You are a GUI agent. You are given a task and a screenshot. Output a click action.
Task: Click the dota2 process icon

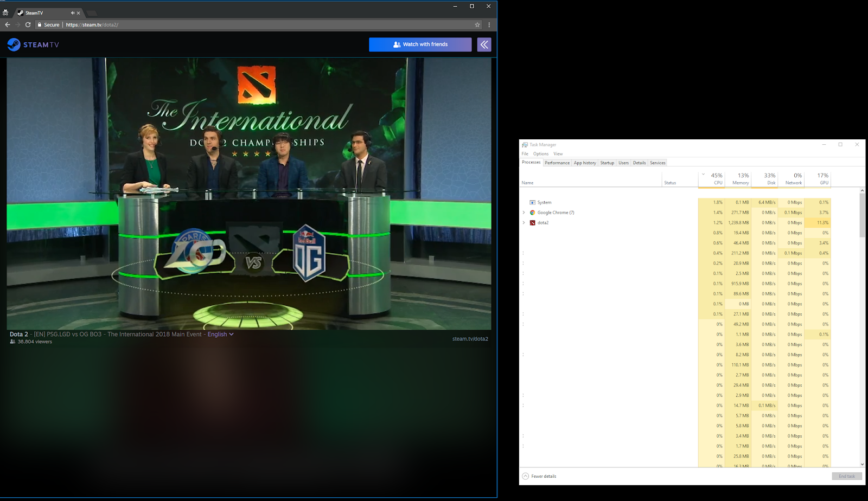pos(532,223)
